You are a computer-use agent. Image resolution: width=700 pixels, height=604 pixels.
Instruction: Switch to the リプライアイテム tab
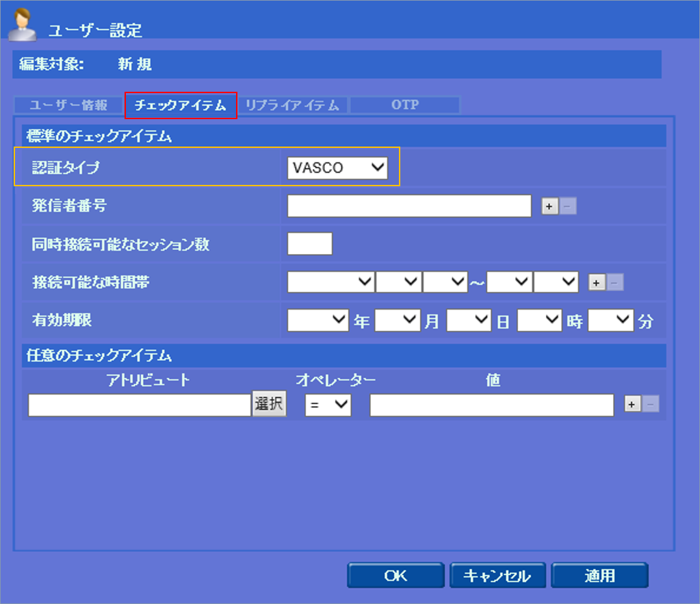[x=292, y=105]
